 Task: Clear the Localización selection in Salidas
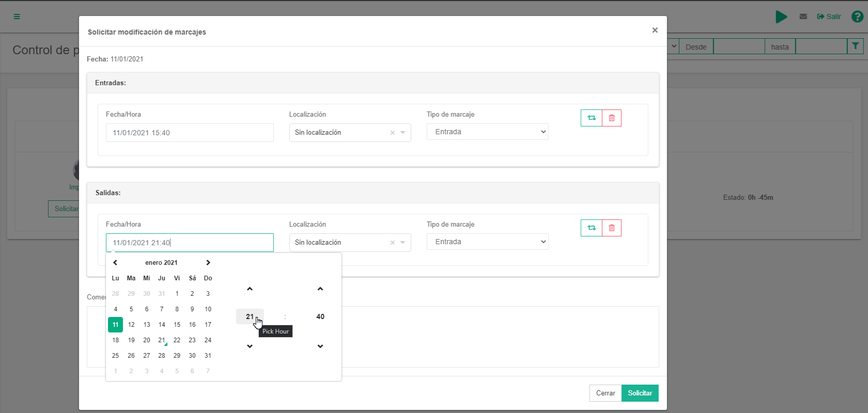point(392,243)
